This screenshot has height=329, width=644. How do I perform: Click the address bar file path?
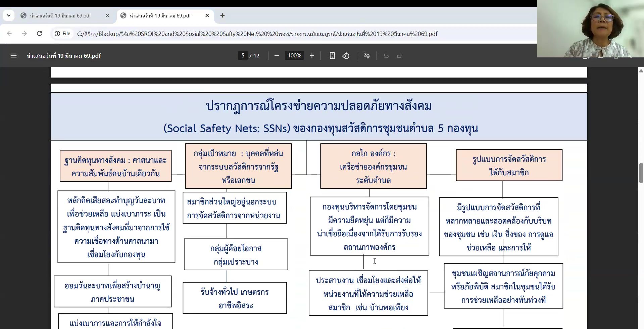(x=257, y=34)
